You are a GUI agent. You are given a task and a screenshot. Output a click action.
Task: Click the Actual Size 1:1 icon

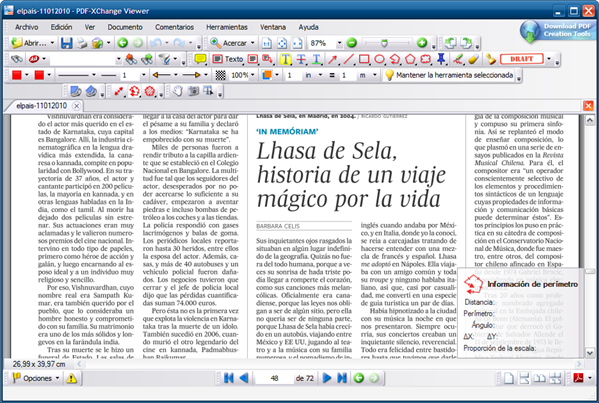coord(267,43)
